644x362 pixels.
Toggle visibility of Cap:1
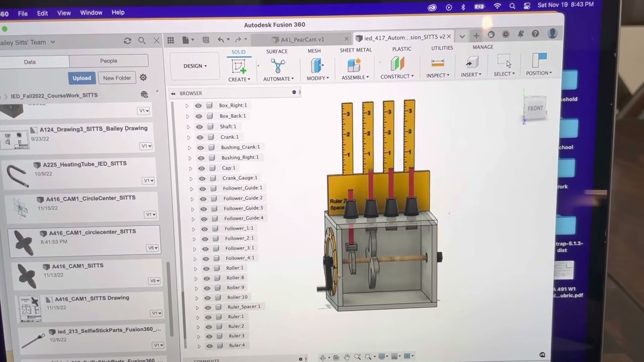[201, 168]
